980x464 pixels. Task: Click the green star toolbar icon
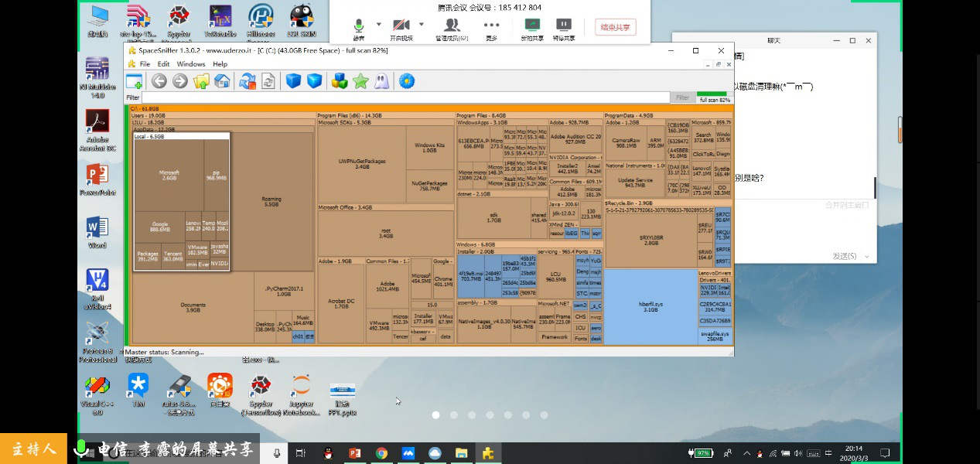[360, 81]
